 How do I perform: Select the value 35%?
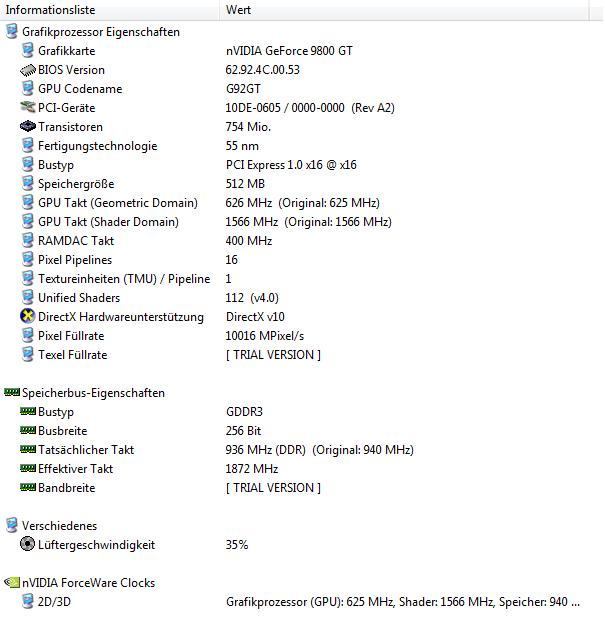[x=237, y=545]
